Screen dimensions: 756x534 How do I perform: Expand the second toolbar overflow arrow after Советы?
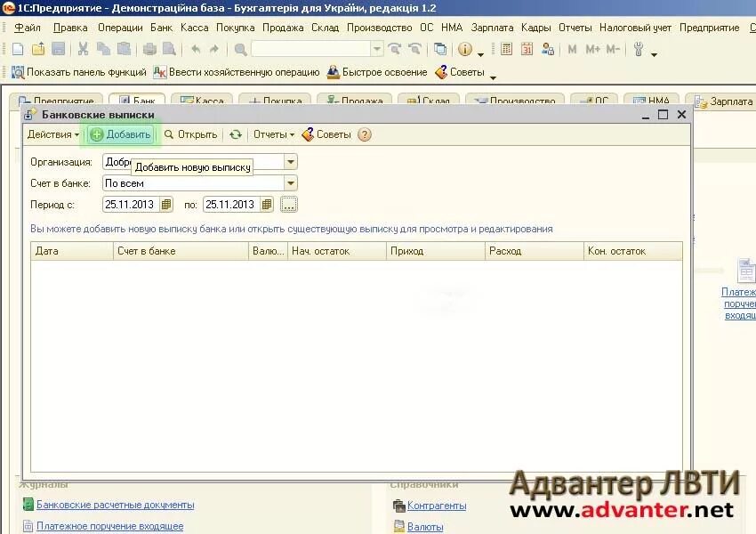493,77
